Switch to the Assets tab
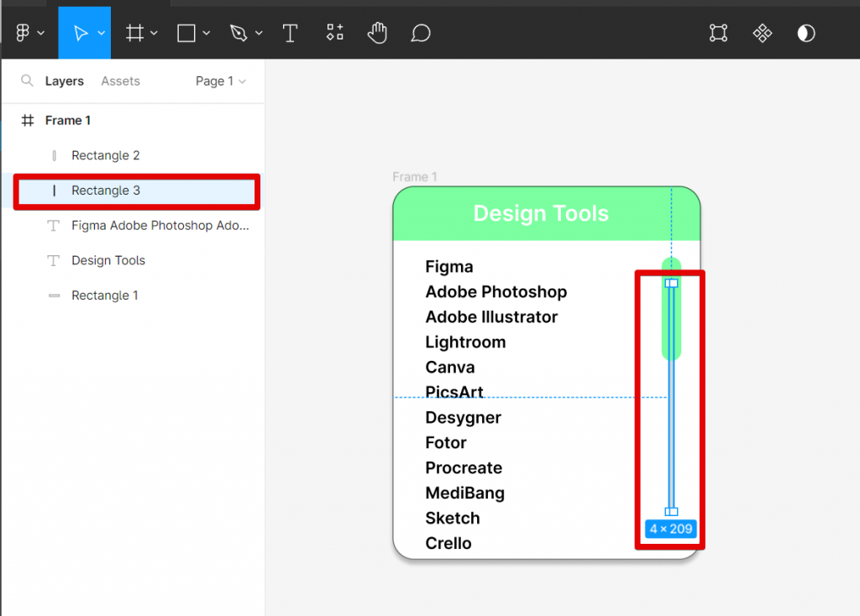The height and width of the screenshot is (616, 860). click(120, 81)
